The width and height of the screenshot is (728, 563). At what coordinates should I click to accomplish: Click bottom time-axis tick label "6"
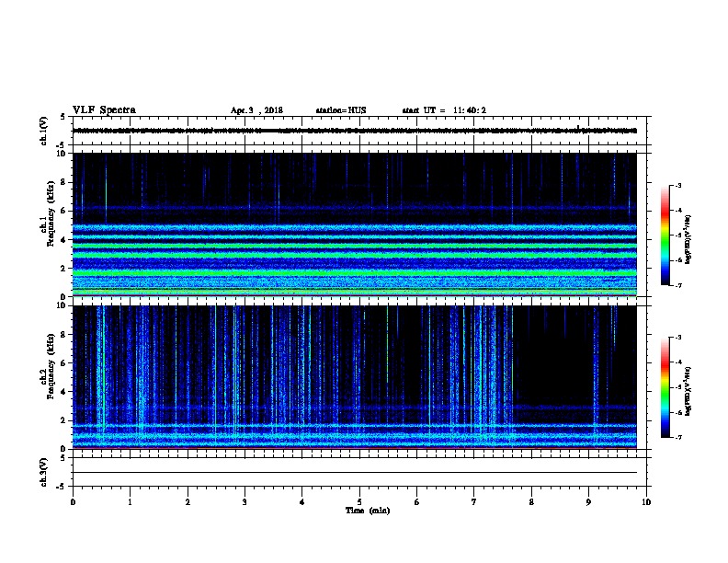click(x=417, y=502)
